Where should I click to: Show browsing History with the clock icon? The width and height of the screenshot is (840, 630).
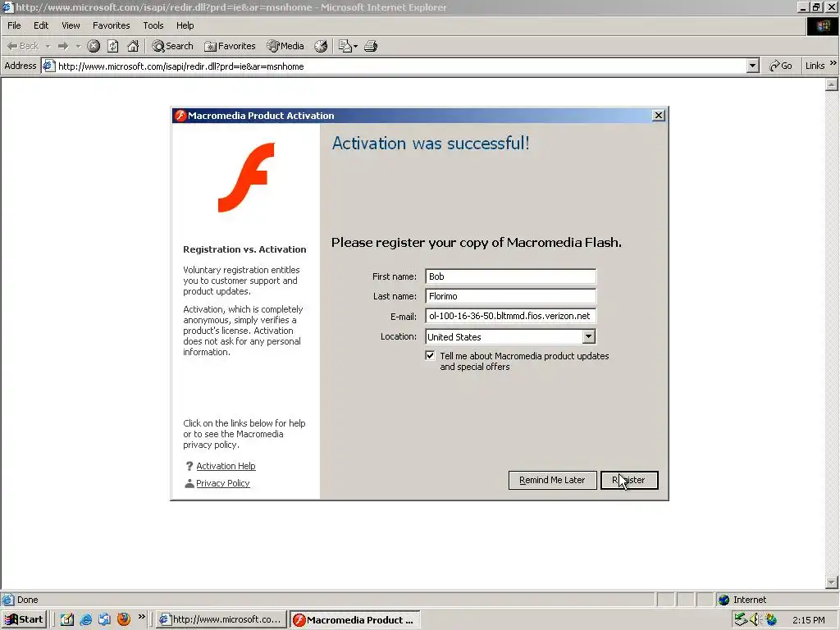click(321, 46)
